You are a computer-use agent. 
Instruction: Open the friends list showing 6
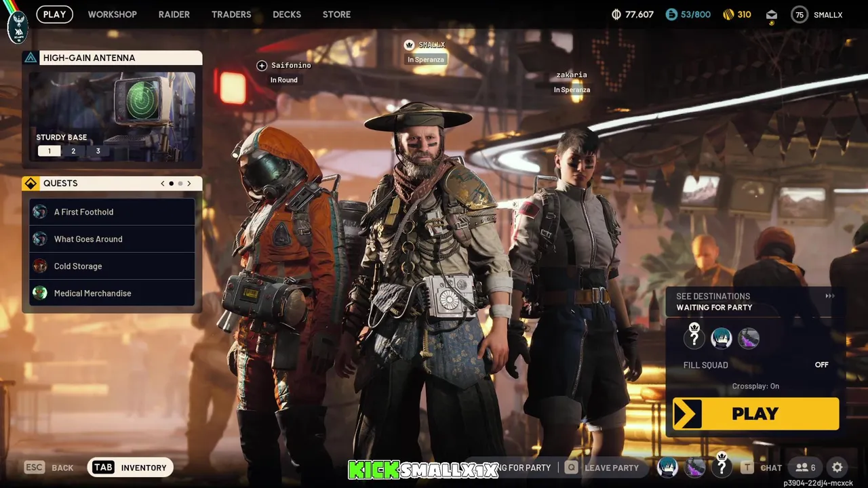806,468
